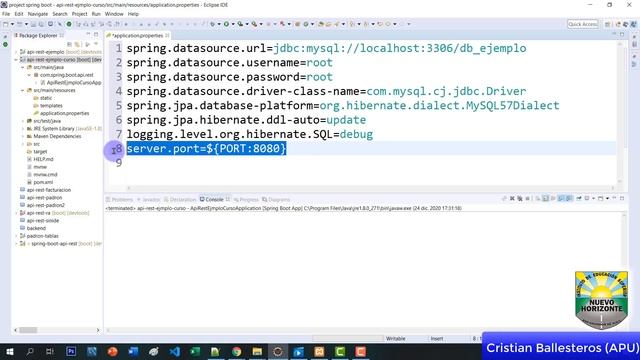Image resolution: width=640 pixels, height=360 pixels.
Task: Collapse the src/main/resources folder
Action: [x=23, y=90]
